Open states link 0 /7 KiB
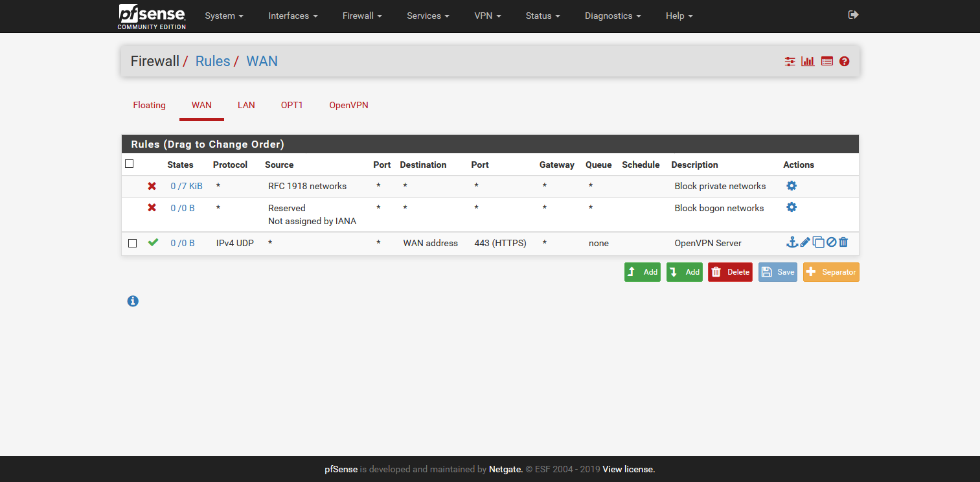Image resolution: width=980 pixels, height=482 pixels. [187, 186]
